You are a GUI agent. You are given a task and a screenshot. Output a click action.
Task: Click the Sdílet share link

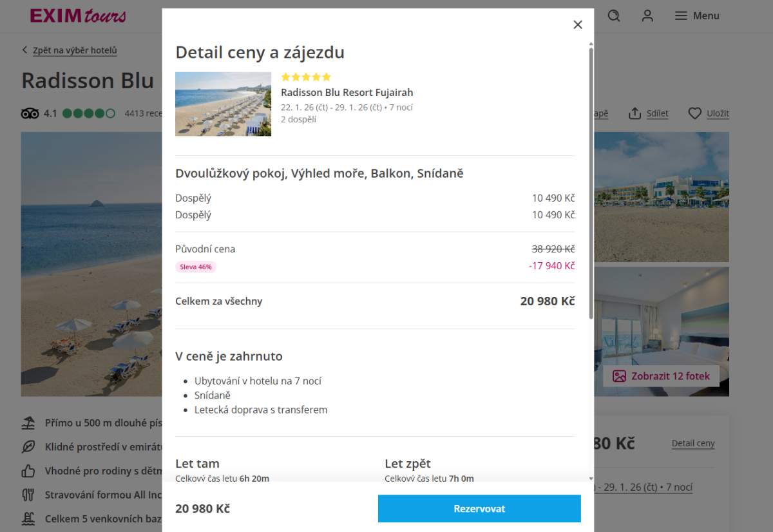tap(657, 113)
